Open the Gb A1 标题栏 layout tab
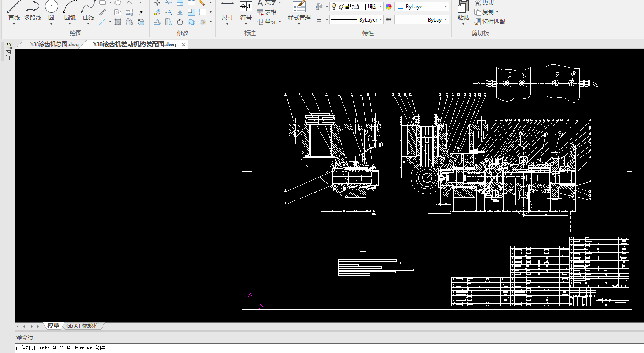The width and height of the screenshot is (644, 353). pyautogui.click(x=83, y=326)
